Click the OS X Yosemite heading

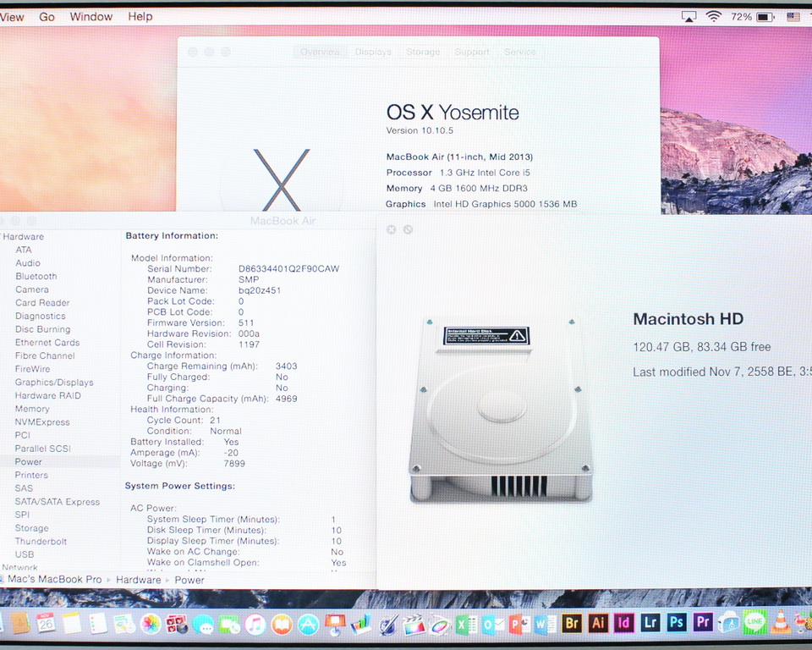pyautogui.click(x=453, y=113)
